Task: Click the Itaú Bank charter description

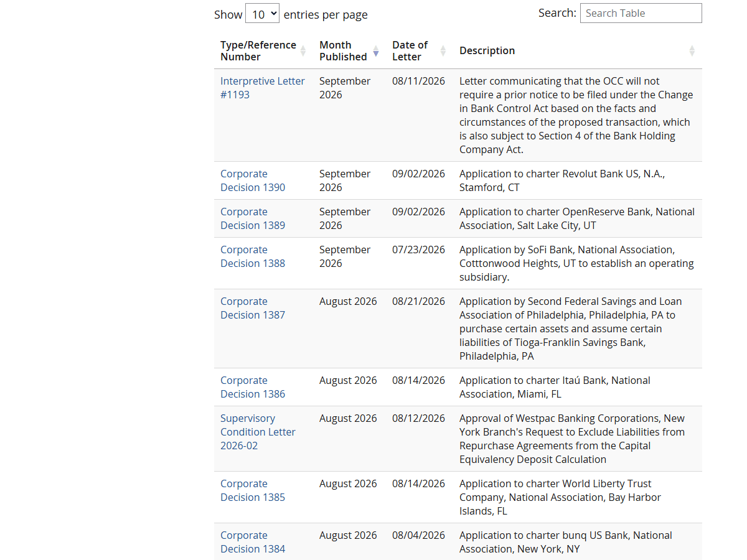Action: [x=555, y=387]
